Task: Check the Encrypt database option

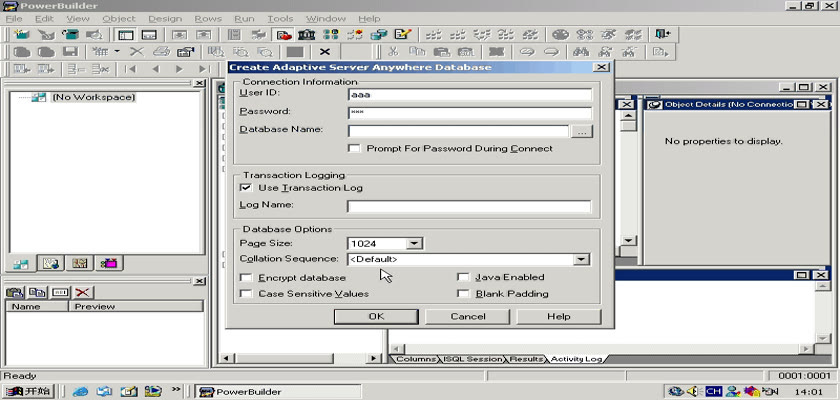Action: (246, 278)
